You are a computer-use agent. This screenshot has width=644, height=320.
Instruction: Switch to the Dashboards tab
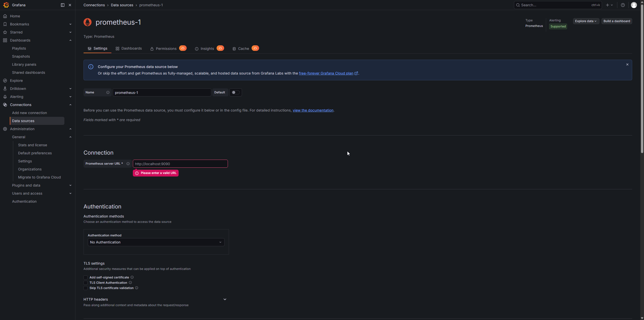tap(129, 49)
